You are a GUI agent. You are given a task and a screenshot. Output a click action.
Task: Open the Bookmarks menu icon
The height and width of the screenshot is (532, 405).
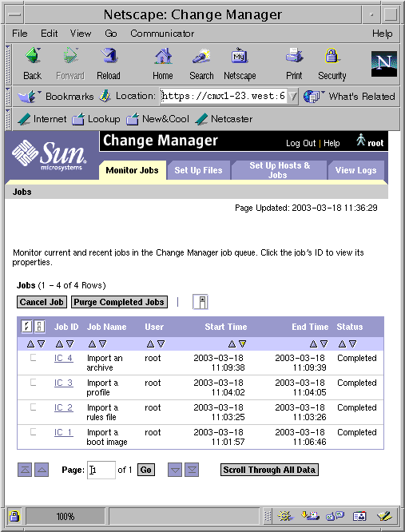[27, 97]
